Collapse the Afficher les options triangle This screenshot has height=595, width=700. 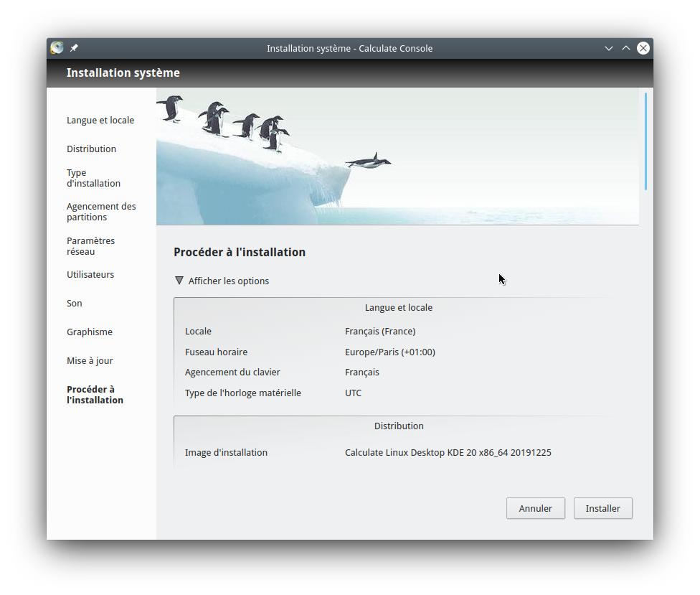(179, 281)
